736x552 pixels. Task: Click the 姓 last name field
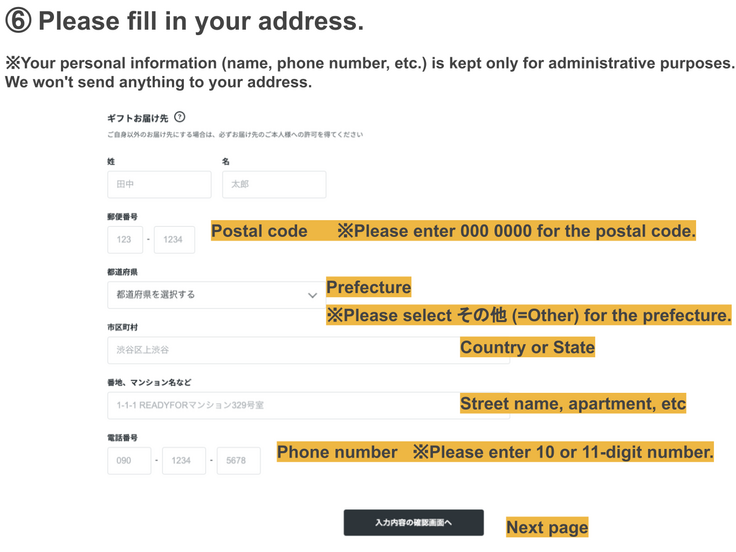point(159,184)
